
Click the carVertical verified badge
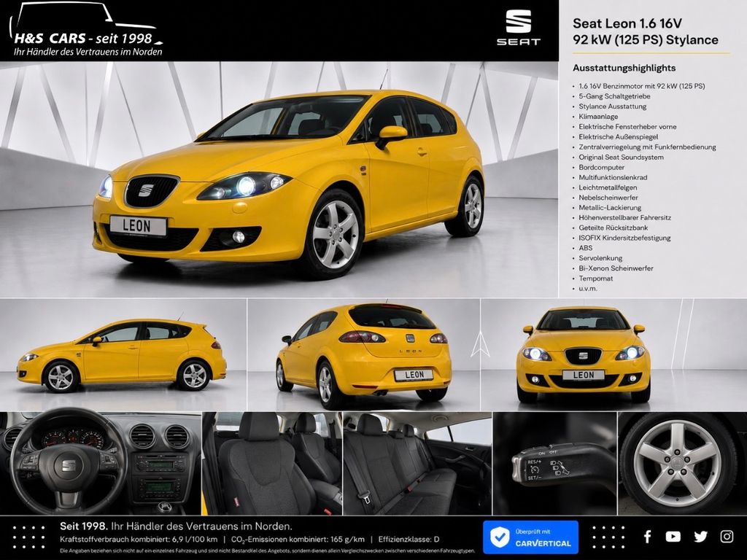tap(531, 537)
